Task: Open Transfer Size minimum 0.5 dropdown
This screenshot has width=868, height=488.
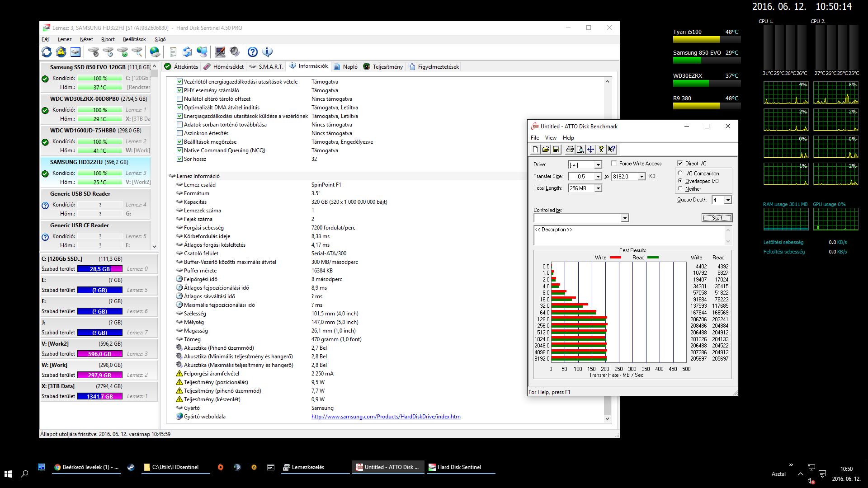Action: point(598,177)
